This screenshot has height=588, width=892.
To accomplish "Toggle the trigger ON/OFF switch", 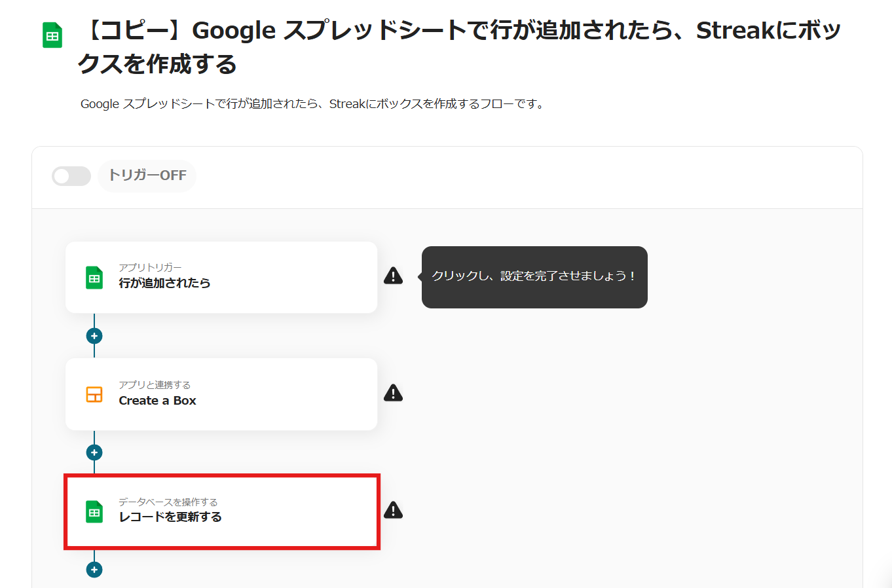I will (x=71, y=175).
